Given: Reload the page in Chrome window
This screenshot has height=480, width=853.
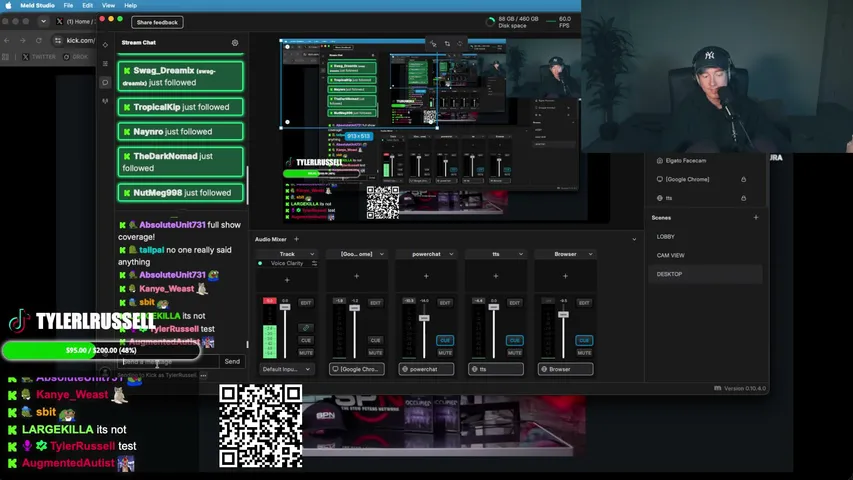Looking at the screenshot, I should tap(39, 40).
